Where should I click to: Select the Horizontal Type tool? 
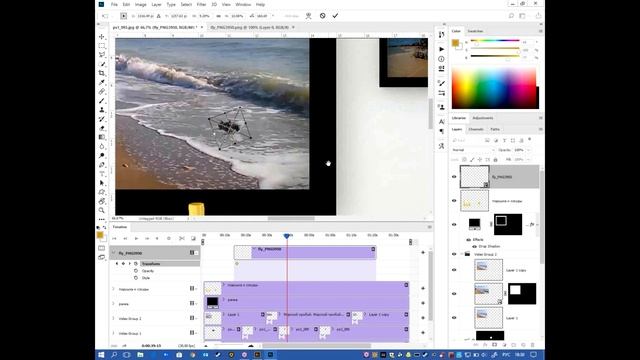pyautogui.click(x=102, y=174)
